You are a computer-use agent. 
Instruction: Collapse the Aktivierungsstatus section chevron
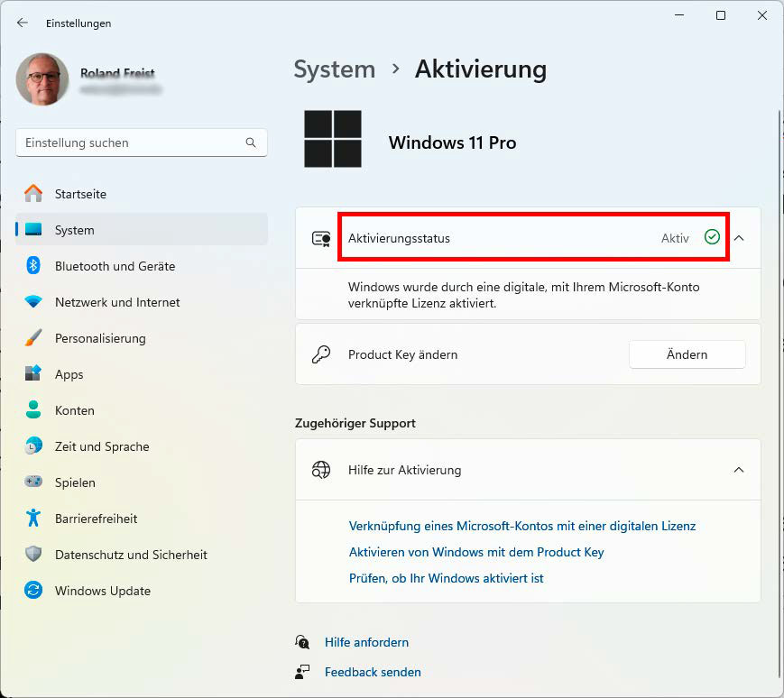[x=739, y=238]
